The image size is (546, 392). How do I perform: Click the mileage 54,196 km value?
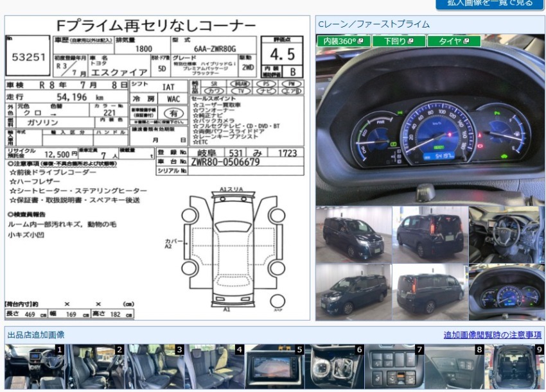[x=80, y=98]
